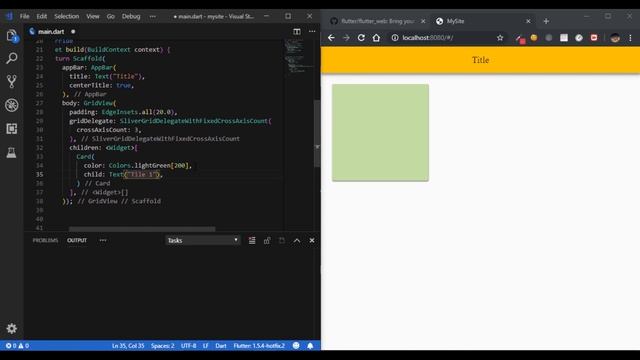Screen dimensions: 640x360
Task: Go forward in the Chrome browser
Action: pyautogui.click(x=346, y=38)
